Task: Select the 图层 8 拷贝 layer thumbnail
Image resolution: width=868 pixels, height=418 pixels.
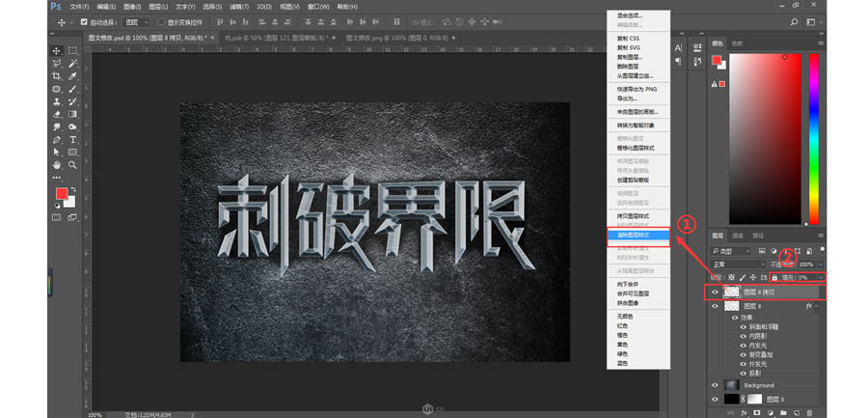Action: (x=732, y=291)
